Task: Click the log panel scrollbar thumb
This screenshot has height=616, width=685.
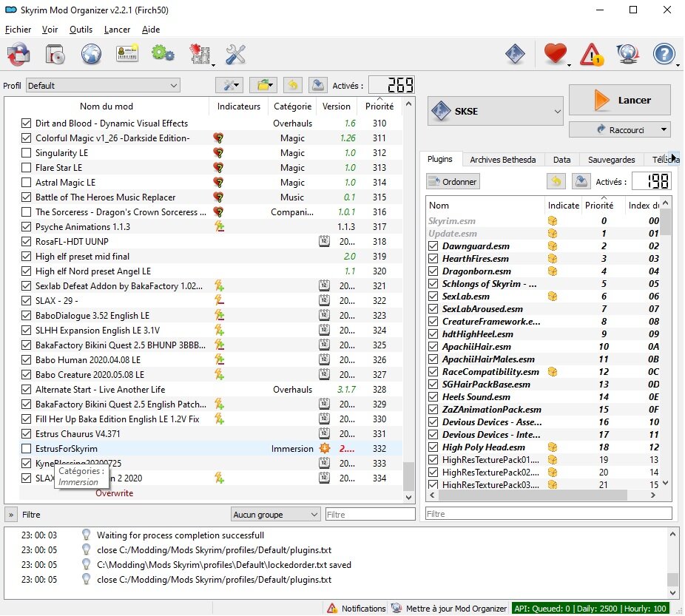Action: (672, 579)
